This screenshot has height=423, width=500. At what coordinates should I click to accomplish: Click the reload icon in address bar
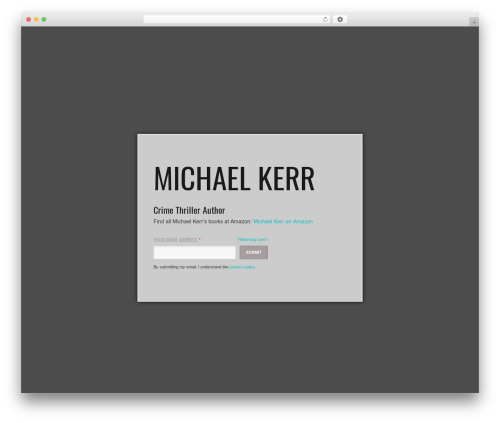point(325,20)
